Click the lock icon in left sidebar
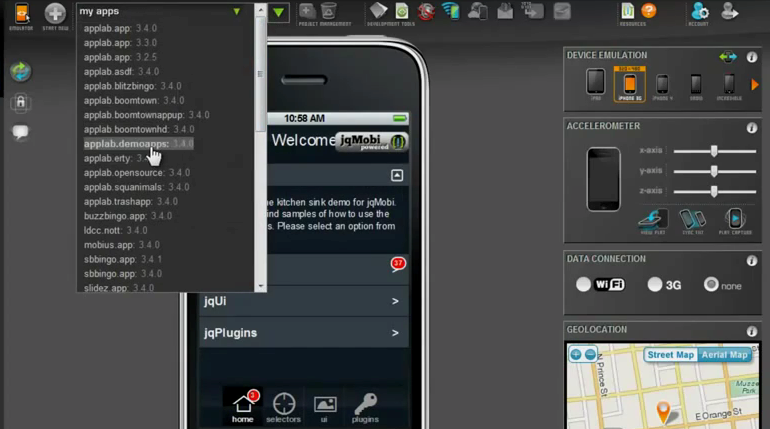770x429 pixels. click(20, 102)
